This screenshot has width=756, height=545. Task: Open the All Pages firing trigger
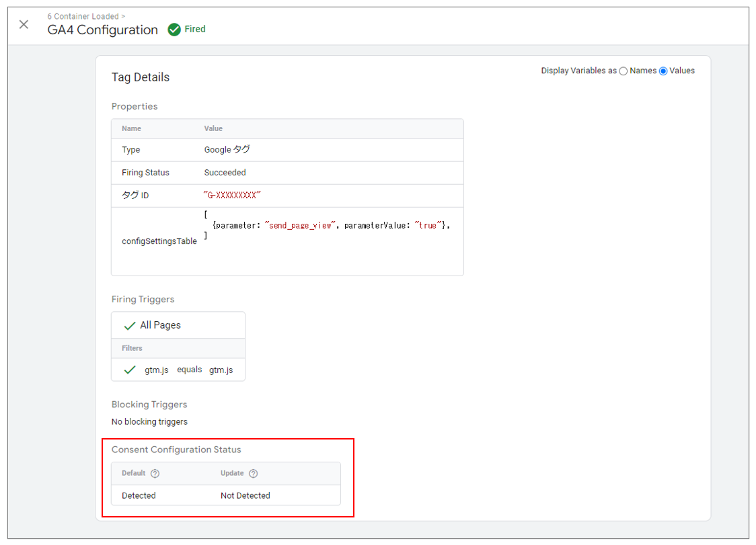pyautogui.click(x=160, y=325)
